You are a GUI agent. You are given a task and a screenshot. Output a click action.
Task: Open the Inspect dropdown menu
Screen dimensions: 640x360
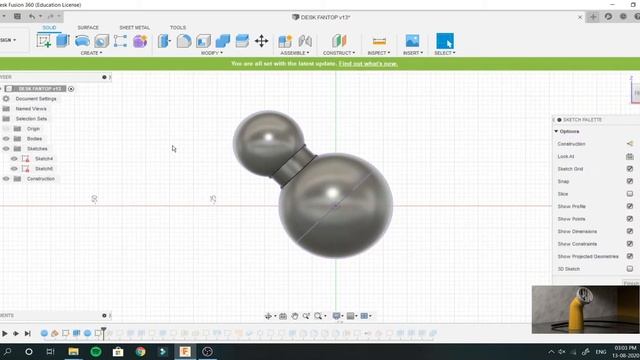(379, 53)
